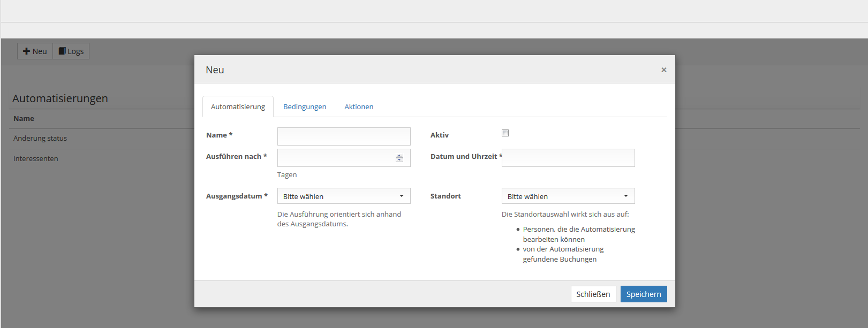Go to the Aktionen tab
Image resolution: width=868 pixels, height=328 pixels.
[359, 107]
